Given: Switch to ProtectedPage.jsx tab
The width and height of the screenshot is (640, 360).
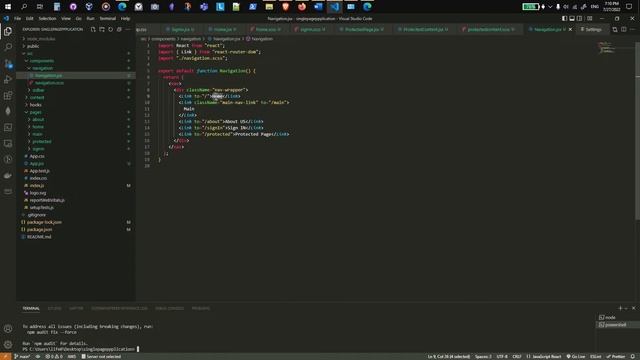Looking at the screenshot, I should tap(362, 29).
